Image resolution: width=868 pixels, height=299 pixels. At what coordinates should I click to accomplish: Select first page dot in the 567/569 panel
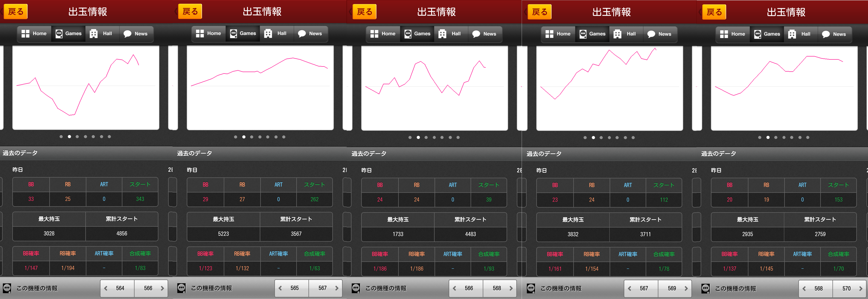[585, 138]
